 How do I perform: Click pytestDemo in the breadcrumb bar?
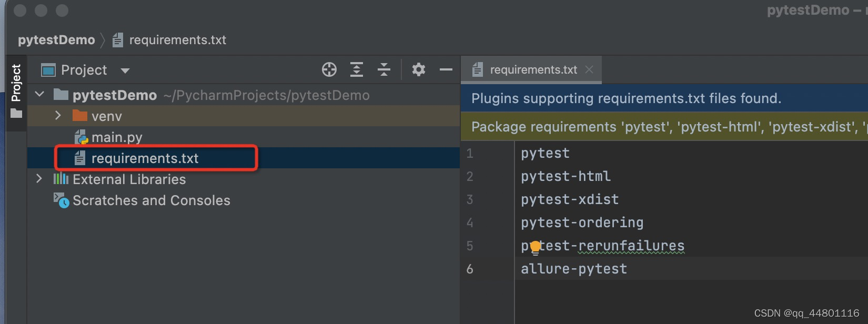point(56,40)
